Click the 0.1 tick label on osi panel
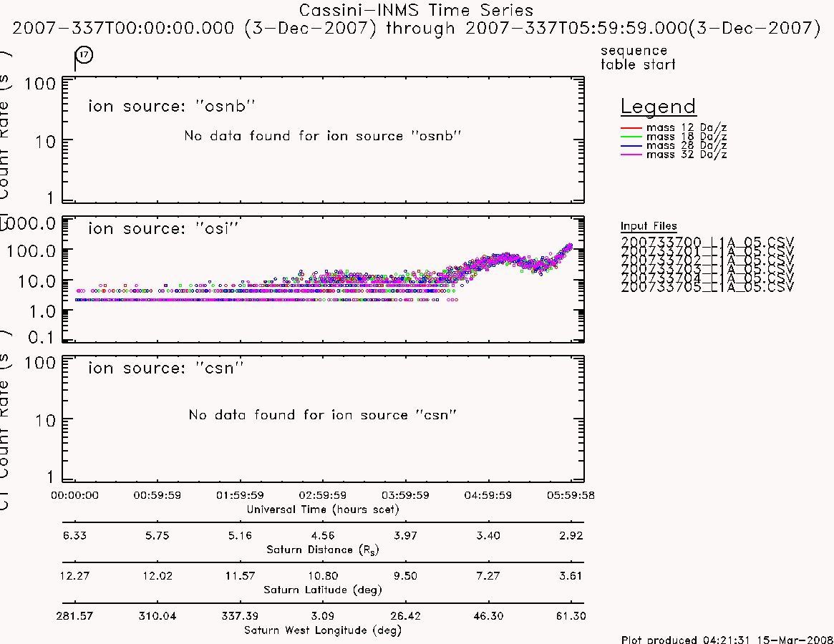The image size is (834, 644). [x=41, y=337]
